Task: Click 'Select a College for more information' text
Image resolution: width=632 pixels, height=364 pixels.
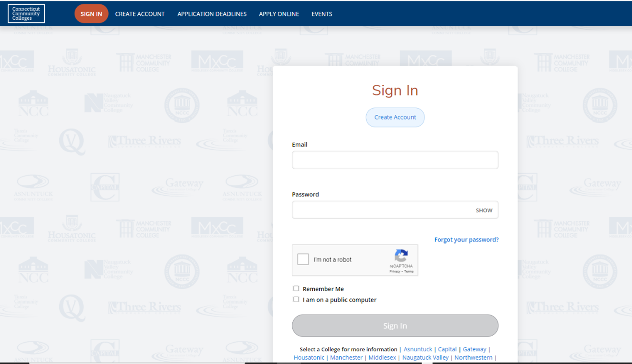Action: click(349, 349)
